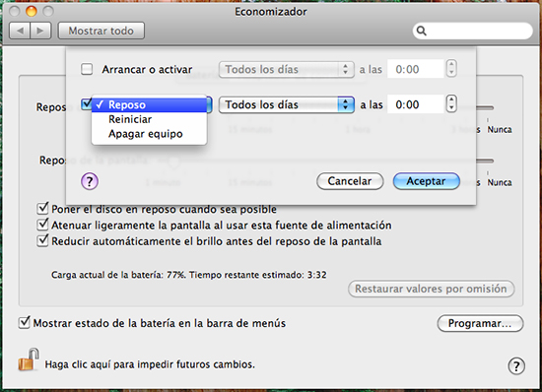Click the magnifying glass search icon
Viewport: 542px width, 392px height.
[x=422, y=31]
